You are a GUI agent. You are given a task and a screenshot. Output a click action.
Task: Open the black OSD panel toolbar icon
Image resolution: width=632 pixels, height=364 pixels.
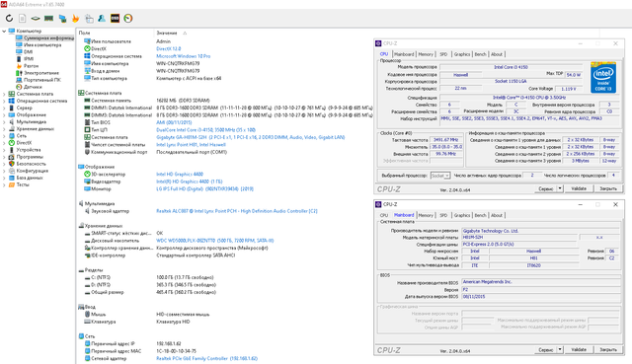click(x=115, y=18)
